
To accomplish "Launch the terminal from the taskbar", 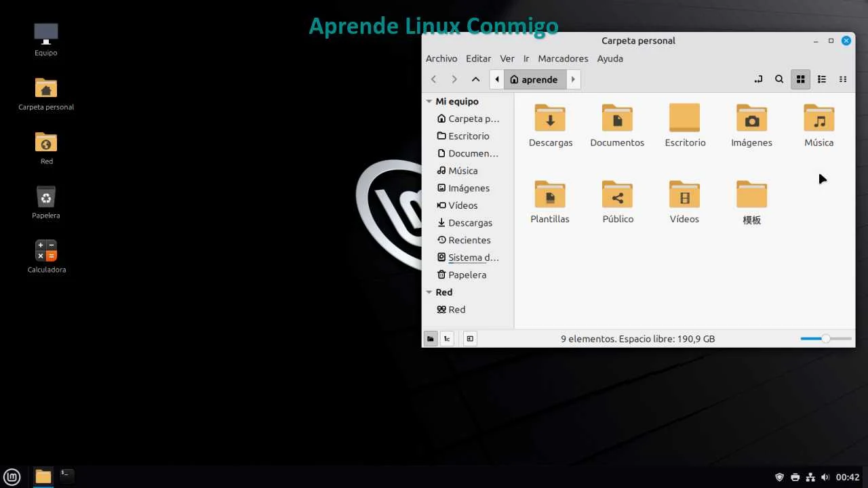I will click(x=66, y=475).
